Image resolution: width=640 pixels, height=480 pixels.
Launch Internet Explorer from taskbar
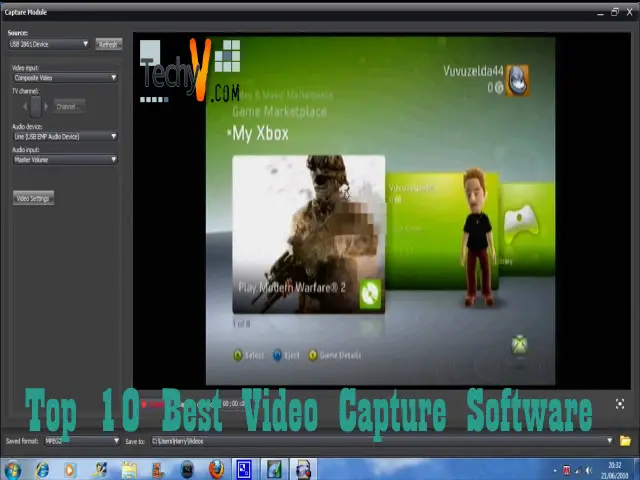(x=42, y=469)
